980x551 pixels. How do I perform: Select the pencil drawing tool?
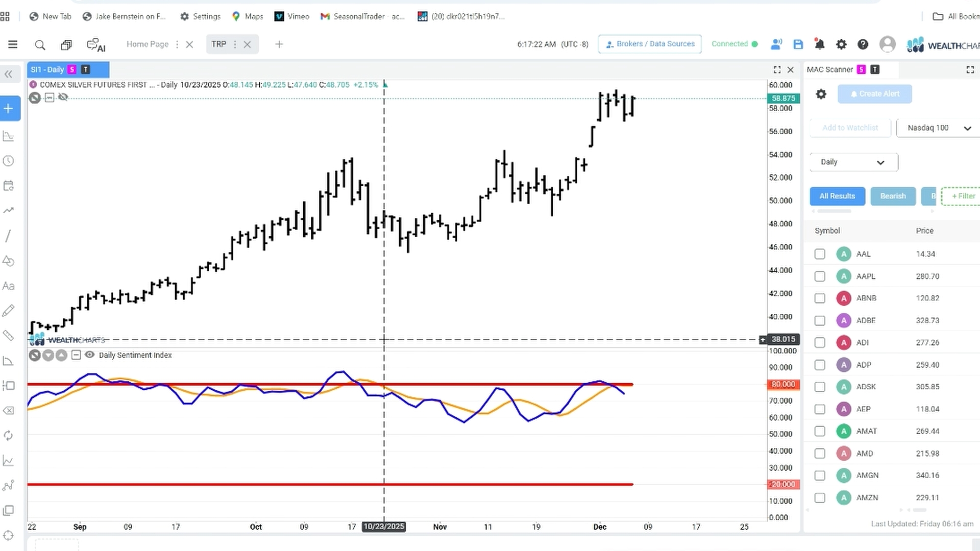[8, 311]
